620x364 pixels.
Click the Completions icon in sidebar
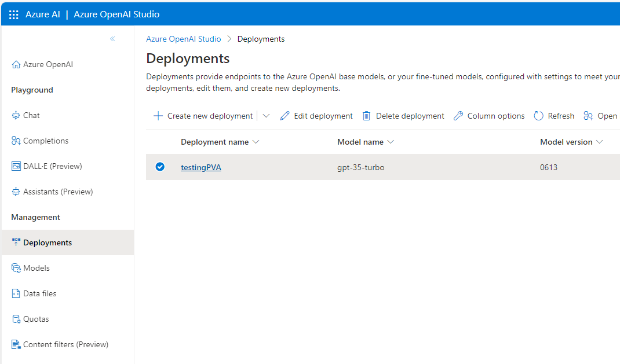point(16,141)
